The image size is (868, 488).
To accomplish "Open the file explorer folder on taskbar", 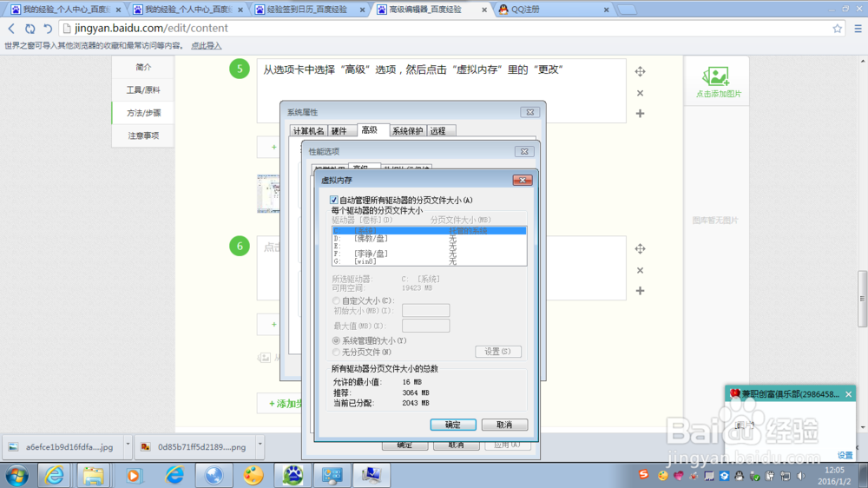I will pyautogui.click(x=93, y=475).
